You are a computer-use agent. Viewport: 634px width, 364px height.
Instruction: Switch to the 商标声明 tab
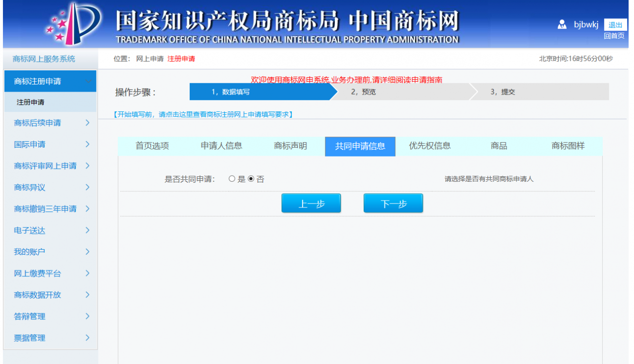(x=291, y=146)
